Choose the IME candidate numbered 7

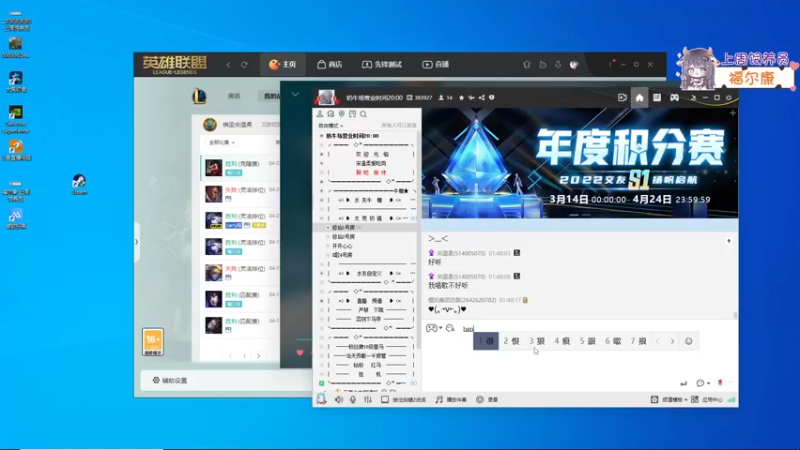(638, 341)
